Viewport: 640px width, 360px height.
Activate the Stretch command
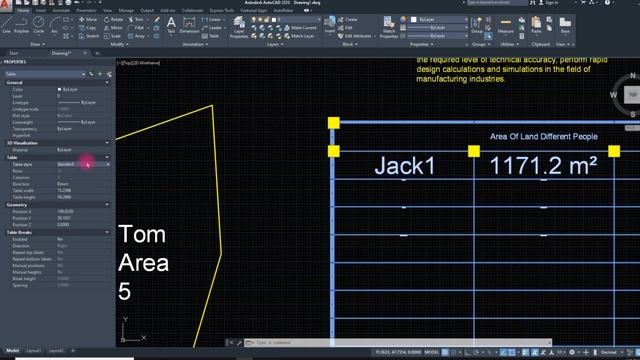point(89,36)
